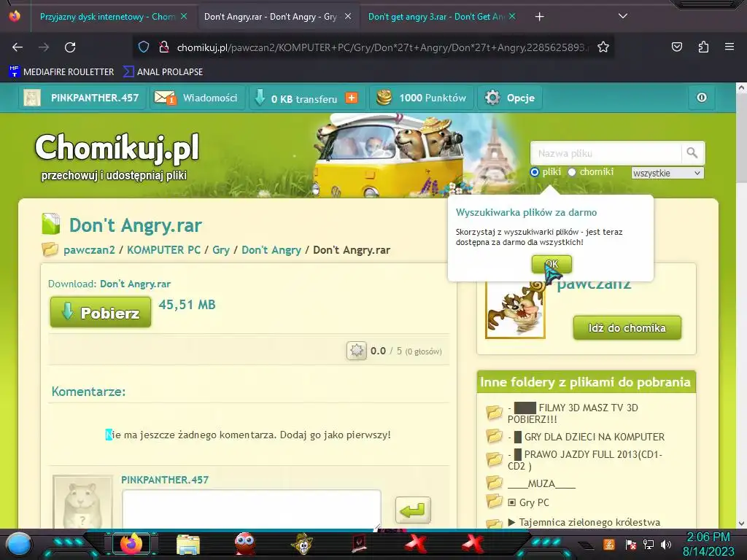747x560 pixels.
Task: Open the ____MUZA____ folder
Action: [x=542, y=484]
